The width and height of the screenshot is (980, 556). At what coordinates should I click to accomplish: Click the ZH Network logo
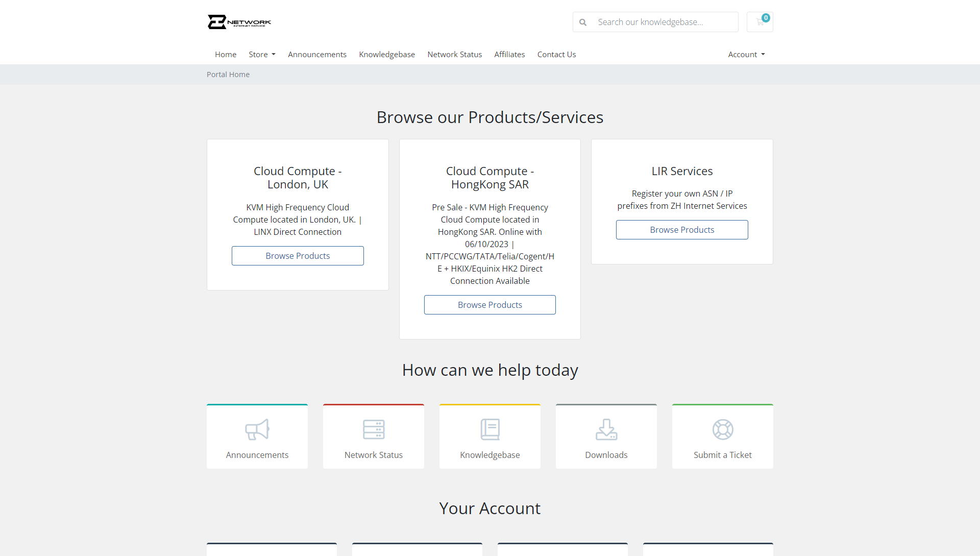[x=239, y=22]
